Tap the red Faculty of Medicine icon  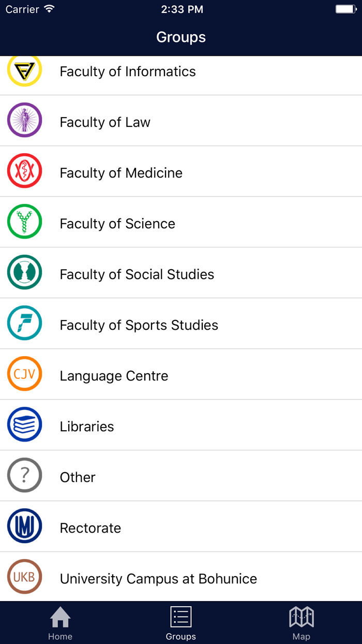pos(24,171)
